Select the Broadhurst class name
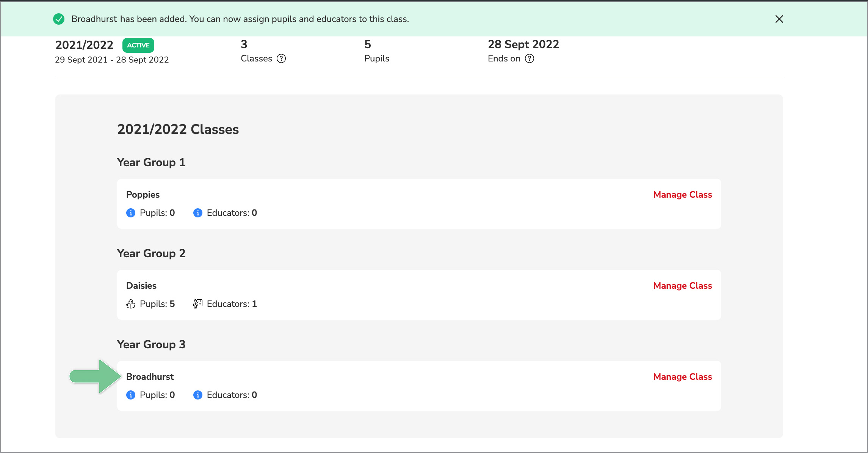The height and width of the screenshot is (453, 868). 150,377
